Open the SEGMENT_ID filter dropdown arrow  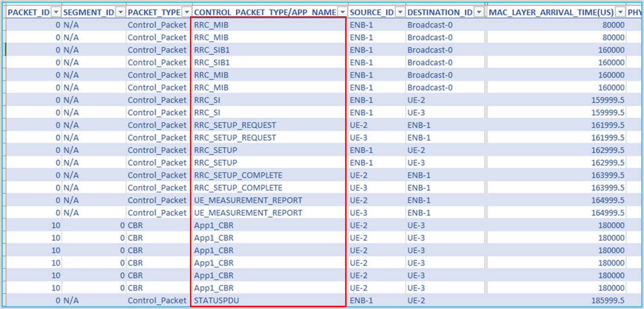coord(120,12)
